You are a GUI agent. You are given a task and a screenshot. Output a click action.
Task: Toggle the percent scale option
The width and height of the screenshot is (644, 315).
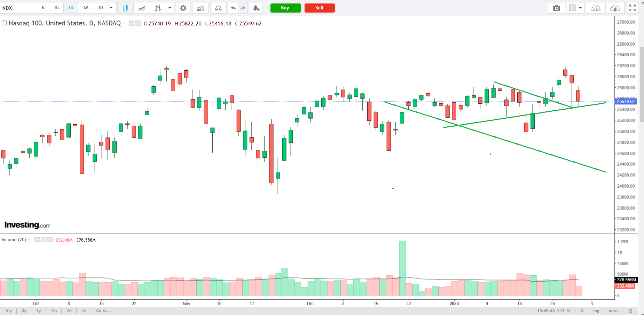click(582, 311)
